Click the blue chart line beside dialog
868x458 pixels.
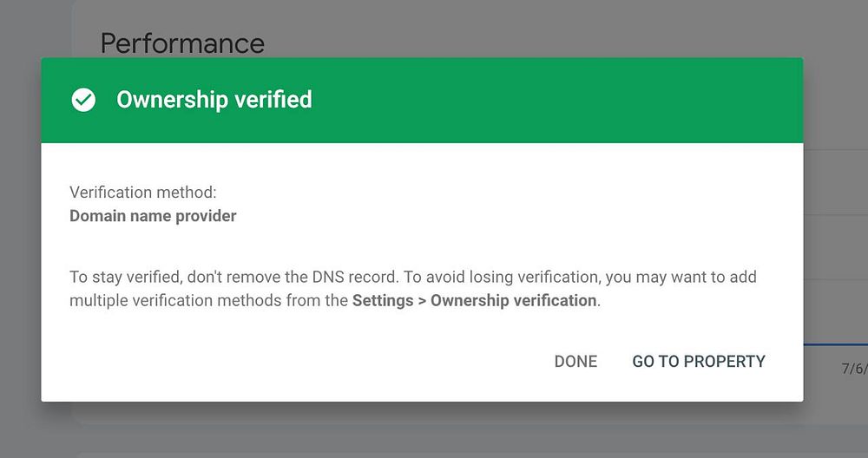[x=835, y=344]
